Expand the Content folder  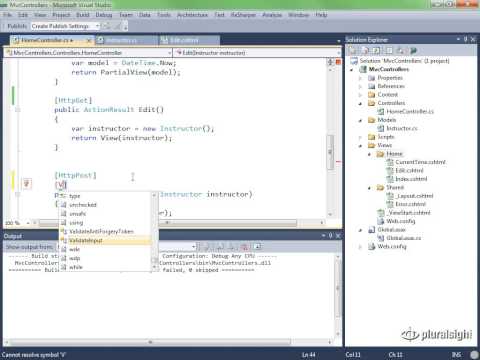tap(360, 95)
